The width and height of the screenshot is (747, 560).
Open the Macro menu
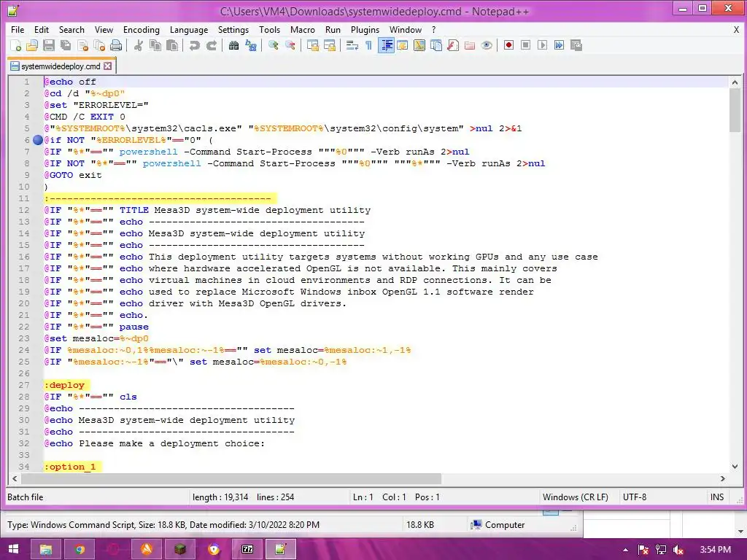point(303,29)
